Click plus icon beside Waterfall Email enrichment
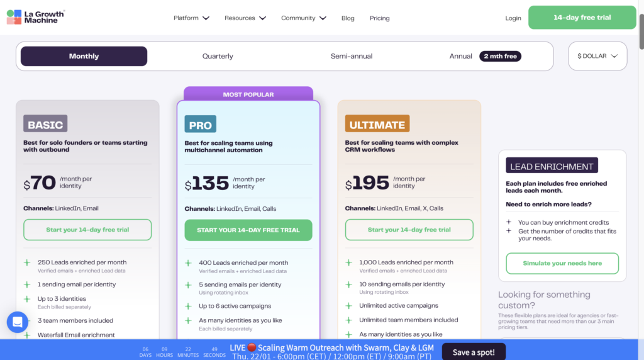Viewport: 644px width, 360px height. pyautogui.click(x=27, y=335)
